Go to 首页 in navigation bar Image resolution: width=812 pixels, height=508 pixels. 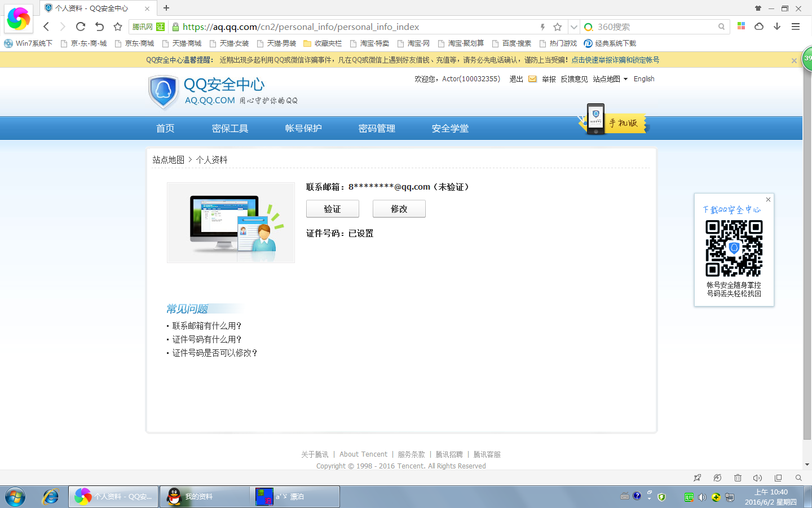pos(165,129)
